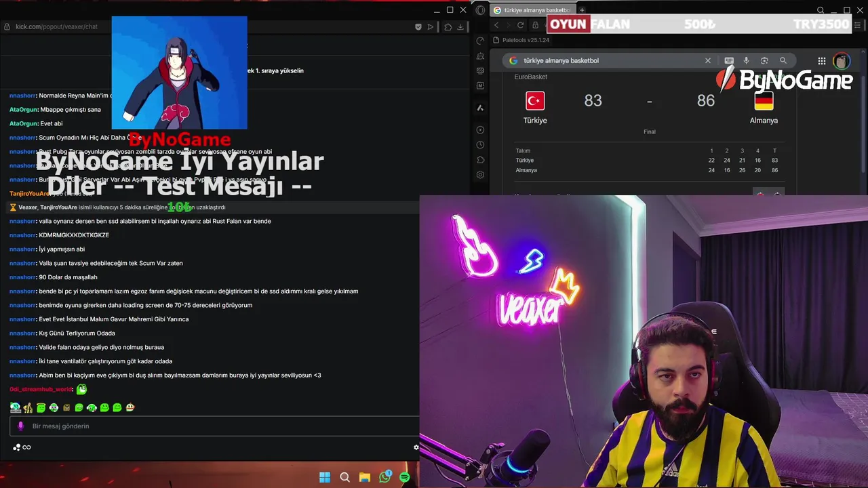Reload the Google results page
868x488 pixels.
click(x=520, y=25)
